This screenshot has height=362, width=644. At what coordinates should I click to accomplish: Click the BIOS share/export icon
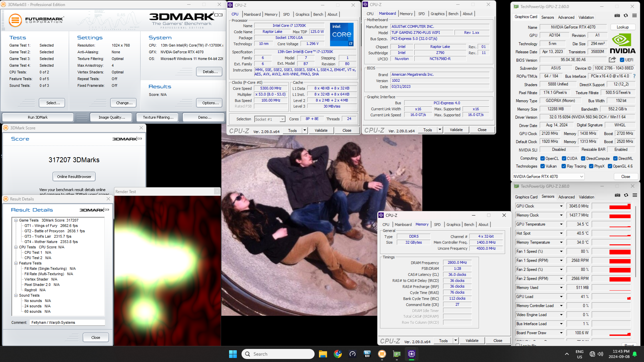coord(612,60)
